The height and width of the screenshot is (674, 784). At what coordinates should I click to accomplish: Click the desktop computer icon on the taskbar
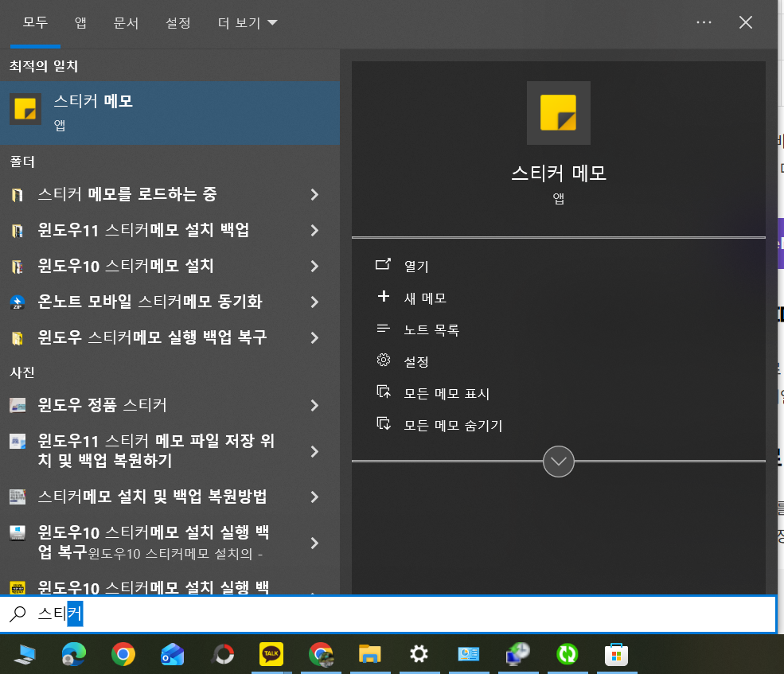[x=25, y=654]
